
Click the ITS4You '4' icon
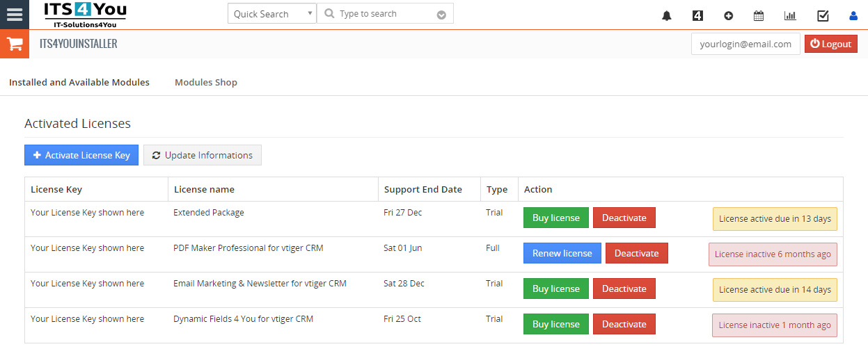coord(698,16)
